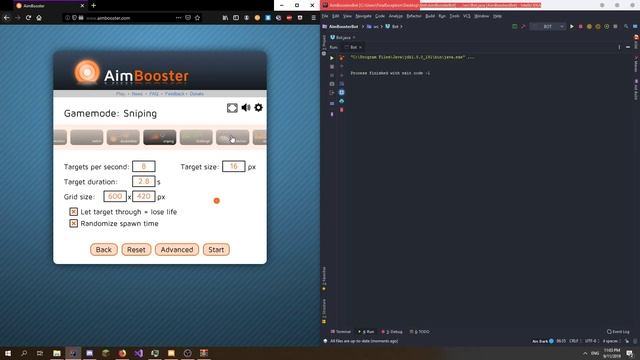
Task: Hide the Run tool window minimize icon
Action: tap(628, 47)
